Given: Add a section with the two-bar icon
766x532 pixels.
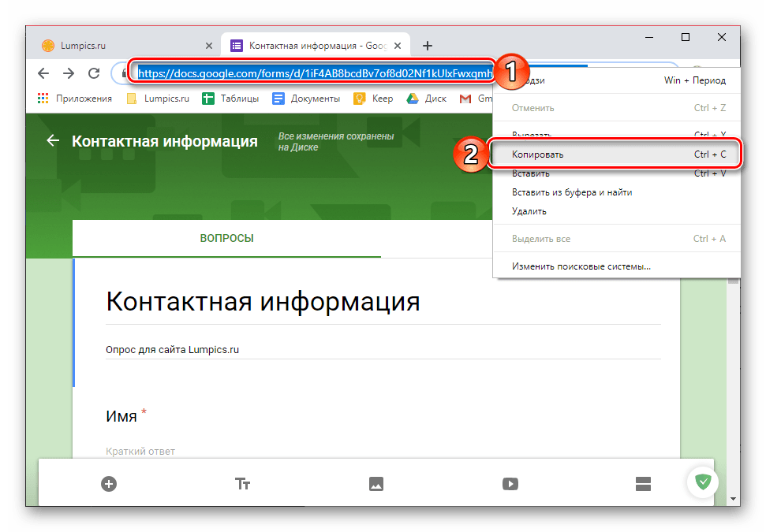Looking at the screenshot, I should click(x=644, y=484).
